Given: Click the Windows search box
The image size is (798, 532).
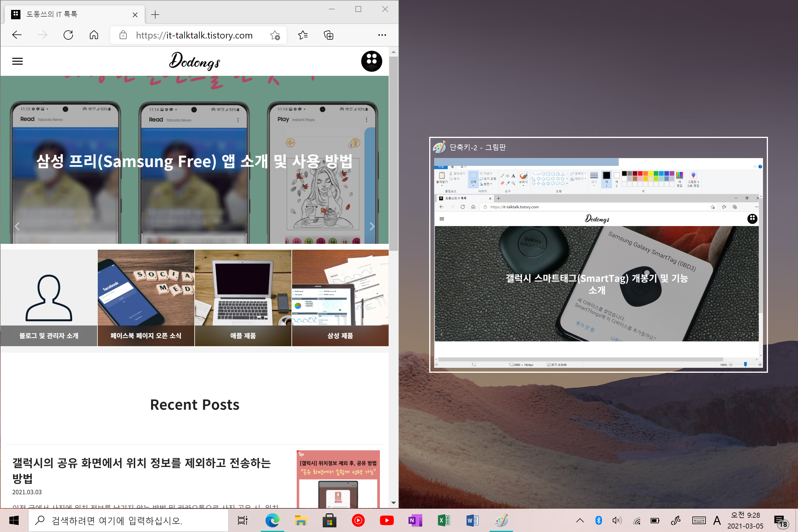Looking at the screenshot, I should coord(129,520).
